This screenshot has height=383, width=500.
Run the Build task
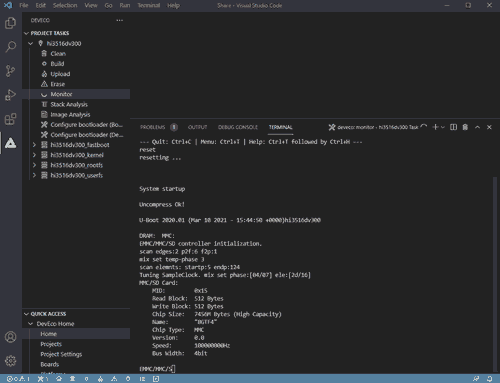tap(57, 64)
